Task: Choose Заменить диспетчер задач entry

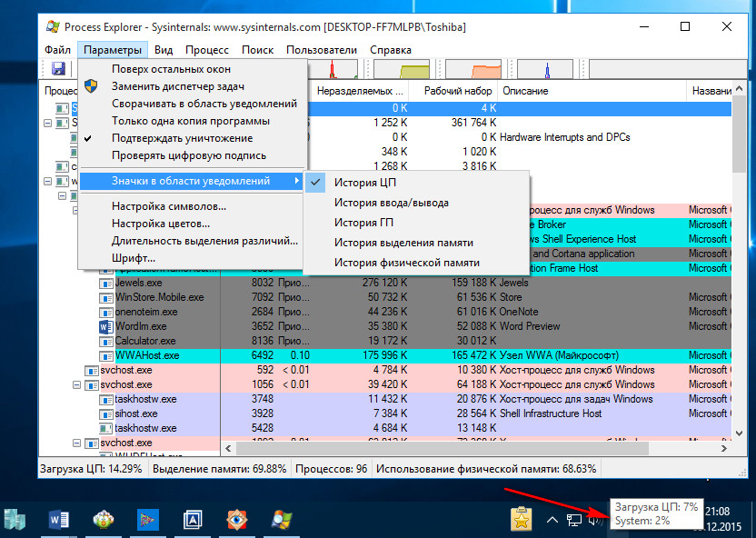Action: 193,86
